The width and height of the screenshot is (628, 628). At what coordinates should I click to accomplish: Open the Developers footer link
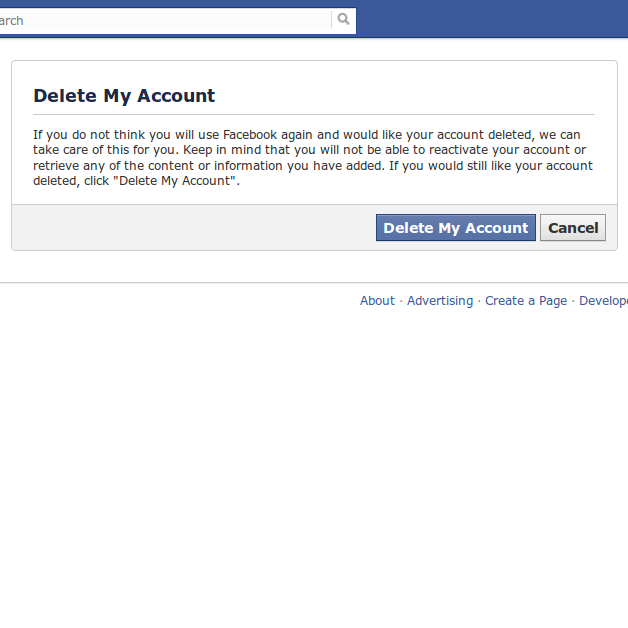[x=603, y=301]
